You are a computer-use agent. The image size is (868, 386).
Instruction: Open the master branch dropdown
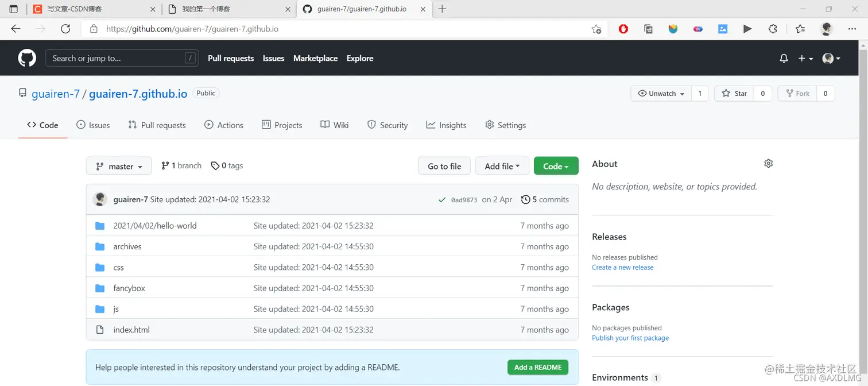click(119, 166)
